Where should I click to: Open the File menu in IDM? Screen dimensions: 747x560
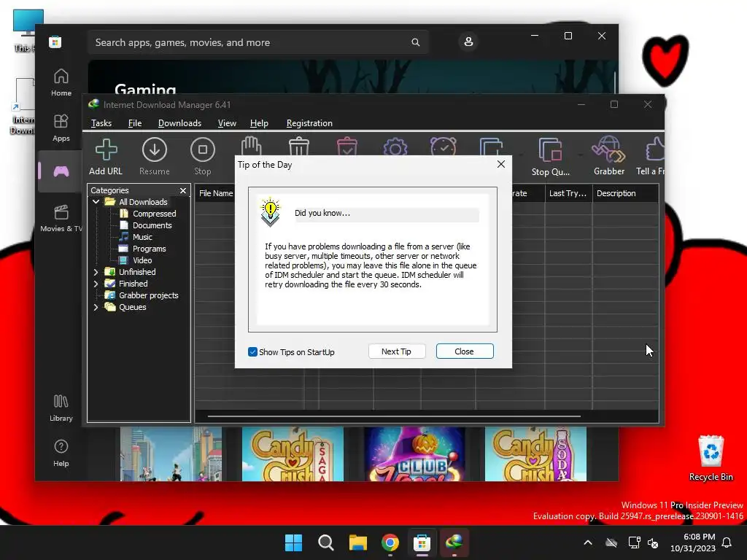135,123
